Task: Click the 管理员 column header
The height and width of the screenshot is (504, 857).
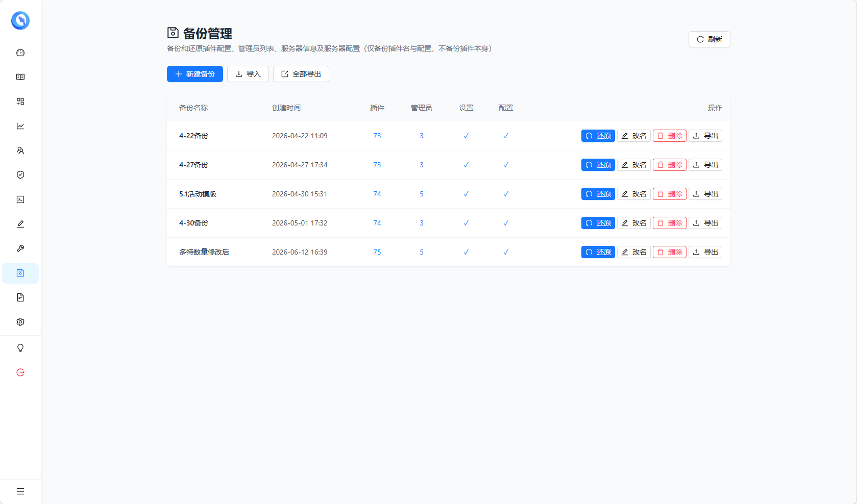Action: click(x=422, y=108)
